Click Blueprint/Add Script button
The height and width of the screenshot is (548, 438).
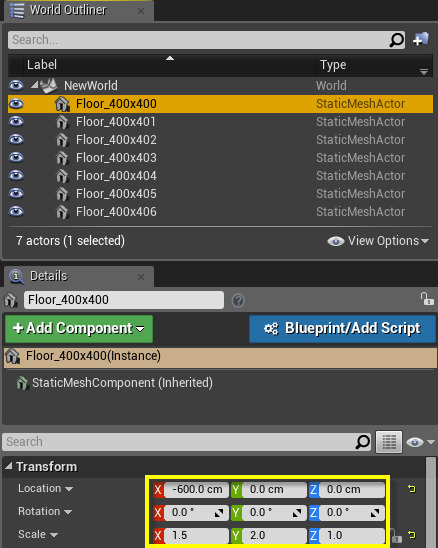click(x=342, y=329)
